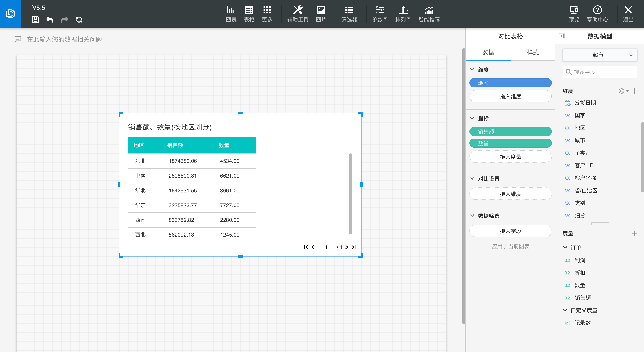Collapse the 订单 measure group
The image size is (644, 352).
click(x=565, y=247)
